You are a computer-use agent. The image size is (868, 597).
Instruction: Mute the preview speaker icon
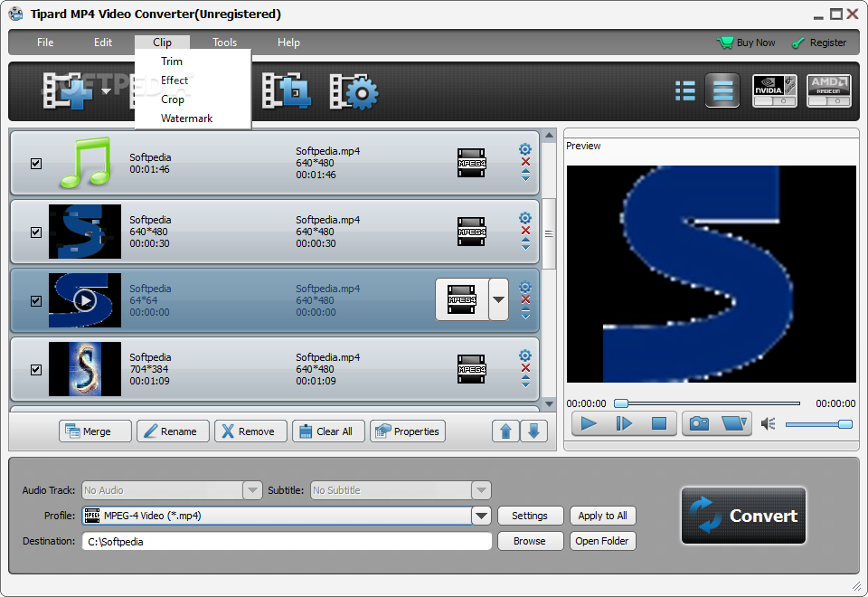click(x=768, y=424)
